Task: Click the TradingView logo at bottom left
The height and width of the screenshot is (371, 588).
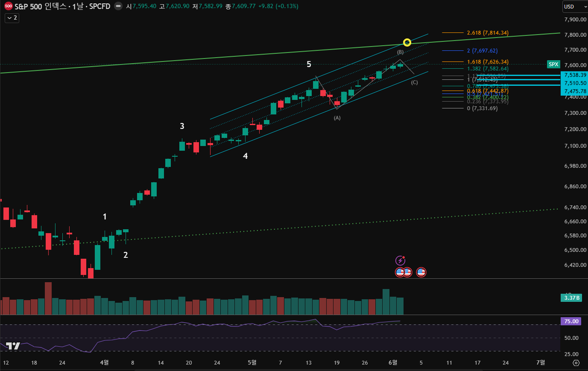Action: (x=13, y=346)
